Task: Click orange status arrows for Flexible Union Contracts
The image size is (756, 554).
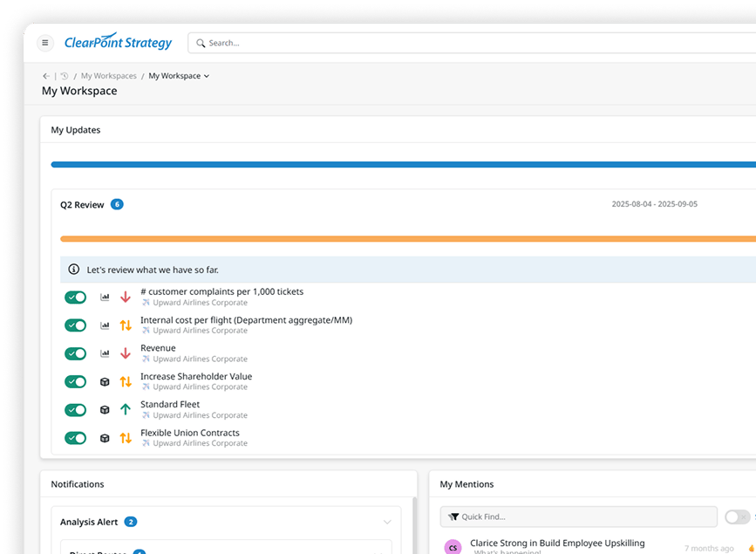Action: (x=126, y=438)
